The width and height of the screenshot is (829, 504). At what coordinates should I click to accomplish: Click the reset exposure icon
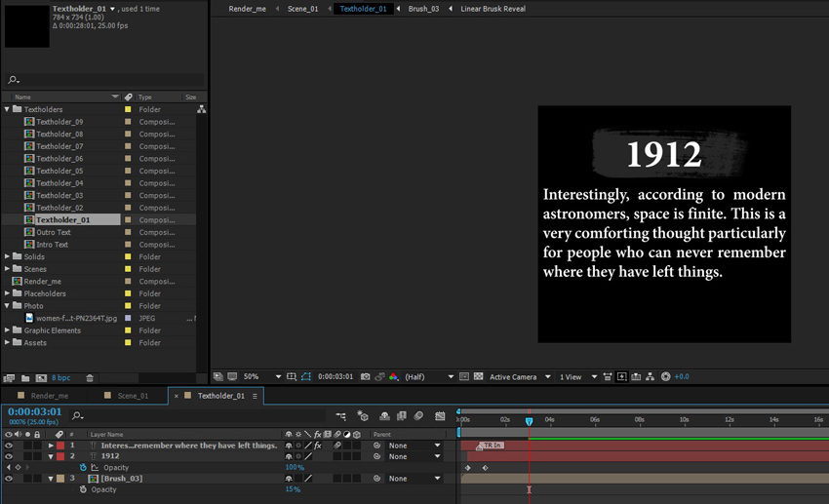tap(665, 376)
